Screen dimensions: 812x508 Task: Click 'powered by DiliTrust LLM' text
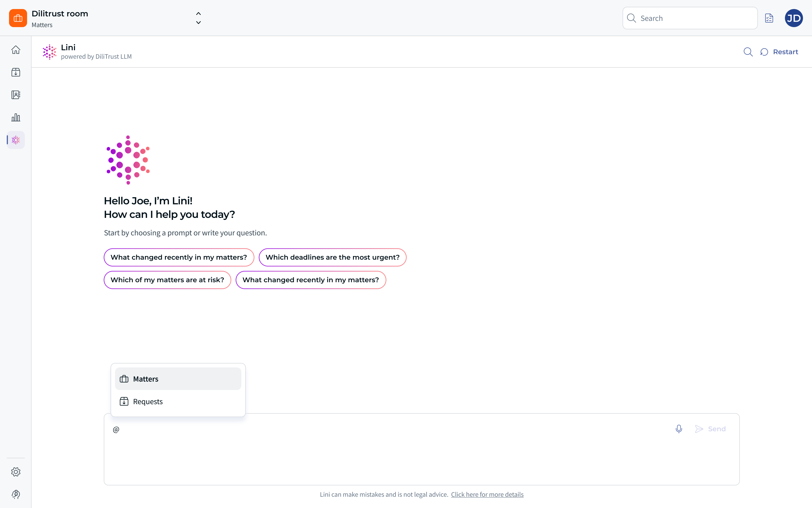[96, 56]
